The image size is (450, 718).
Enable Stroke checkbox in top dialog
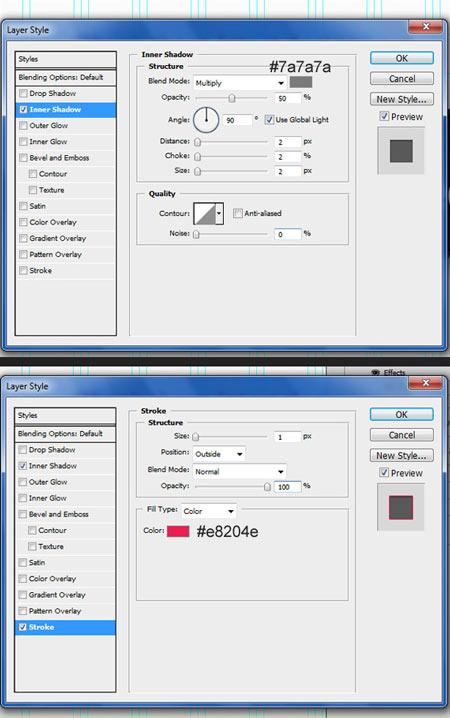point(23,271)
